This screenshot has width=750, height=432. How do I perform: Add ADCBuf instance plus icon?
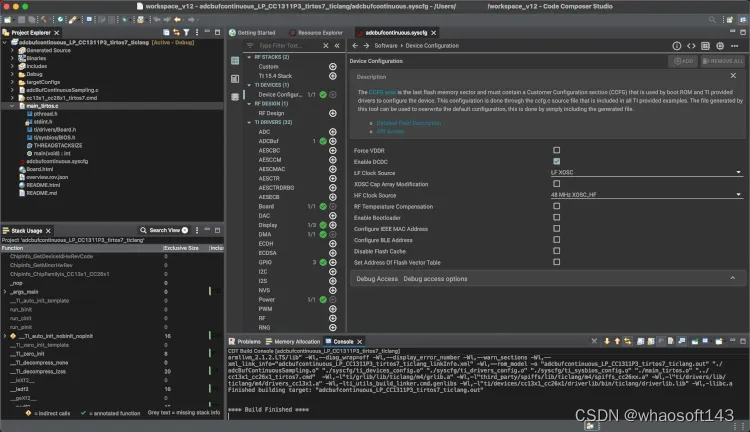pos(332,141)
